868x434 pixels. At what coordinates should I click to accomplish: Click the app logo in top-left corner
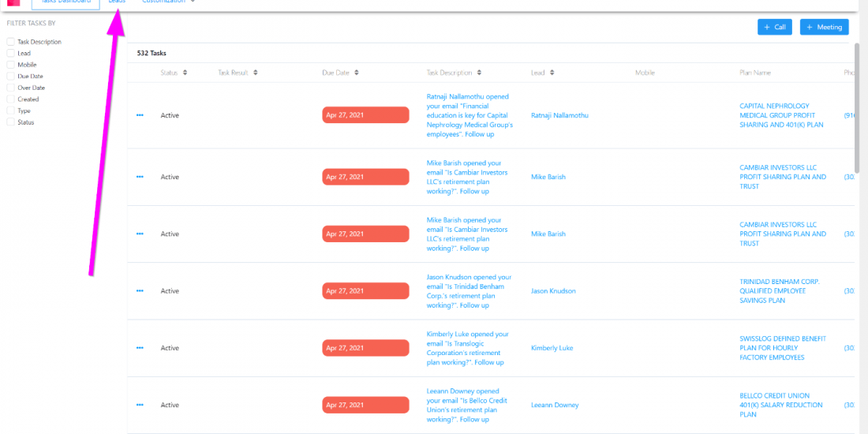coord(13,2)
